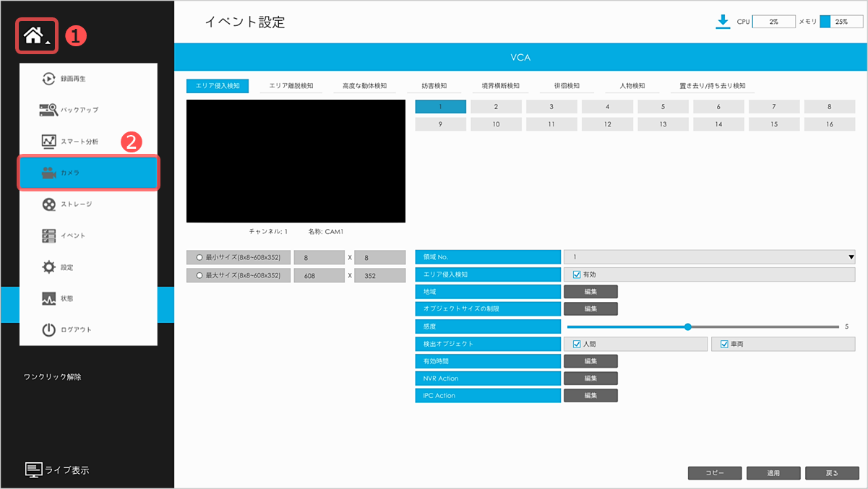Screen dimensions: 868x489
Task: Click the カメラ camera menu icon
Action: tap(48, 173)
